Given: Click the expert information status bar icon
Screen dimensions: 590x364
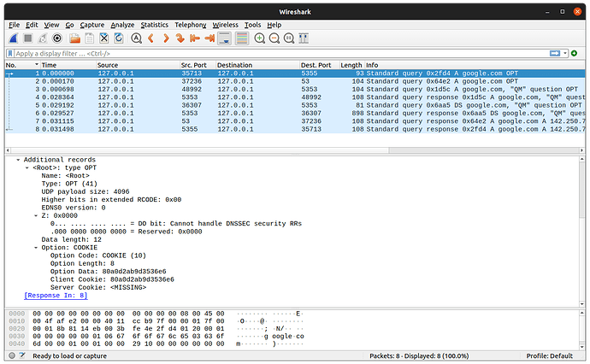Looking at the screenshot, I should (12, 355).
